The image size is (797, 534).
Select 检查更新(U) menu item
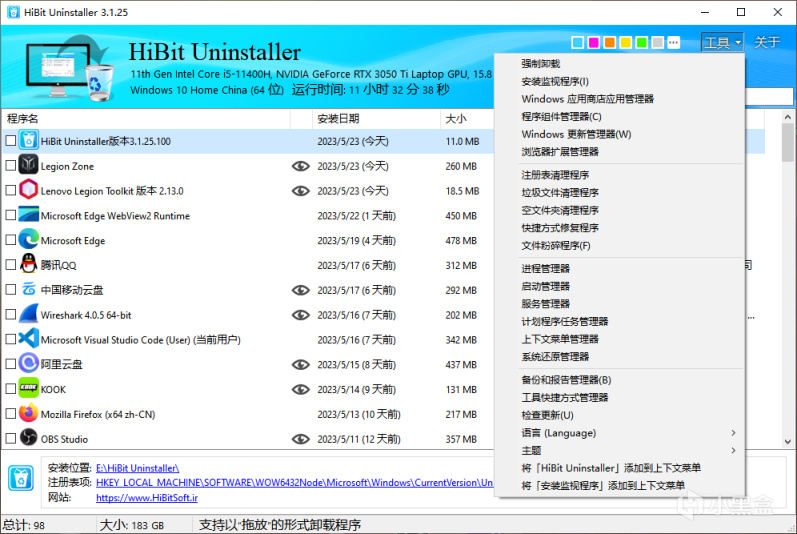620,416
